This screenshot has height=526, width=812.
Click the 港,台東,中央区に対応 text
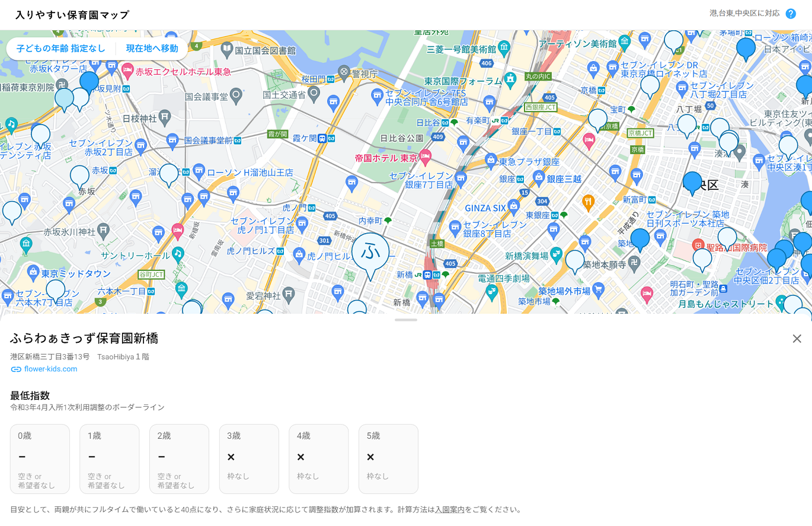click(x=744, y=13)
